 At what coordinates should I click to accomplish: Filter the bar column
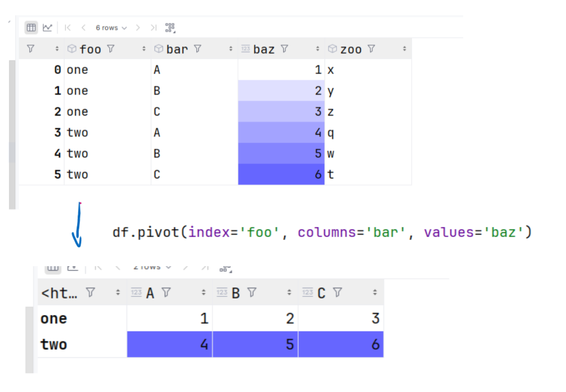coord(198,49)
